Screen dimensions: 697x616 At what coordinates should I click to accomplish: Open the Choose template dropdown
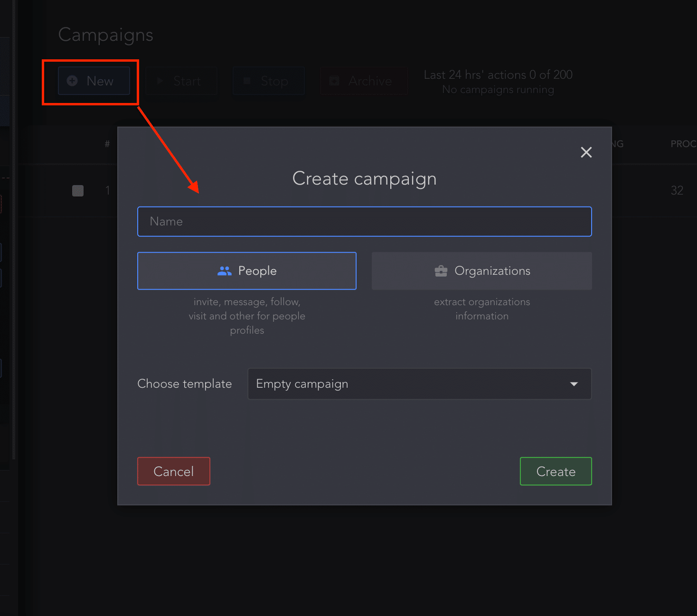[420, 384]
